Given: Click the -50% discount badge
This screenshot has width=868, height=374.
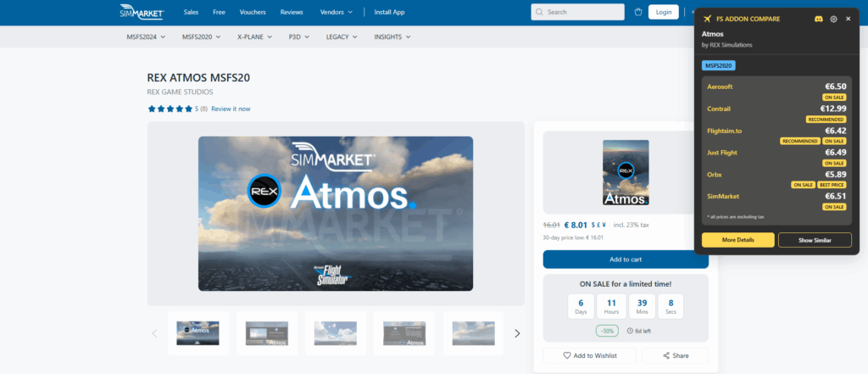Looking at the screenshot, I should coord(607,331).
